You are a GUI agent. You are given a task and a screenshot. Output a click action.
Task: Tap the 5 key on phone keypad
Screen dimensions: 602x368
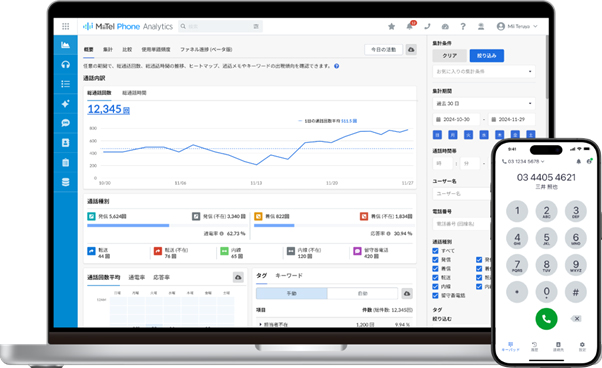point(546,239)
